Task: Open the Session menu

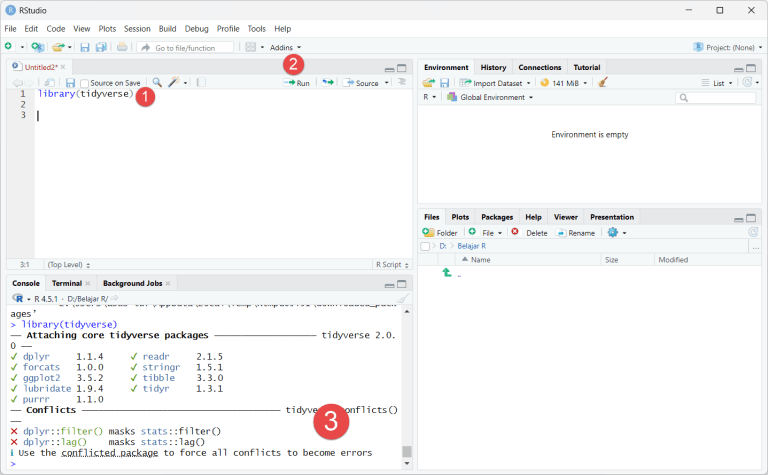Action: (x=137, y=29)
